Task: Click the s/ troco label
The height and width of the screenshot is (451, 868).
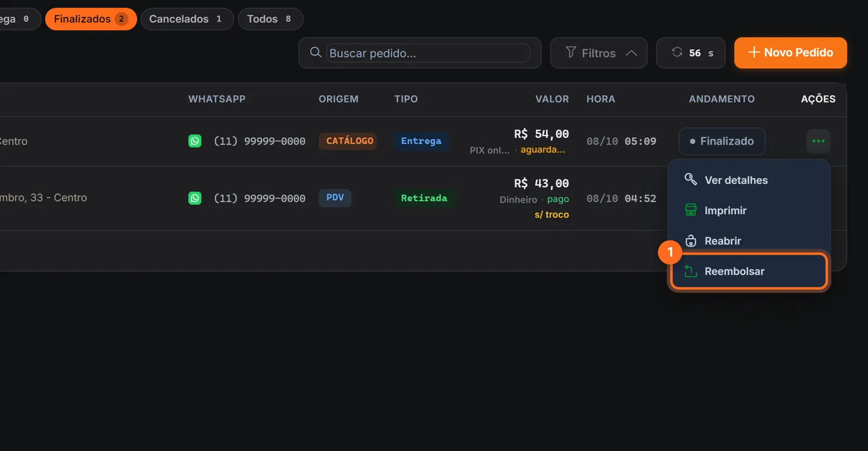Action: (552, 215)
